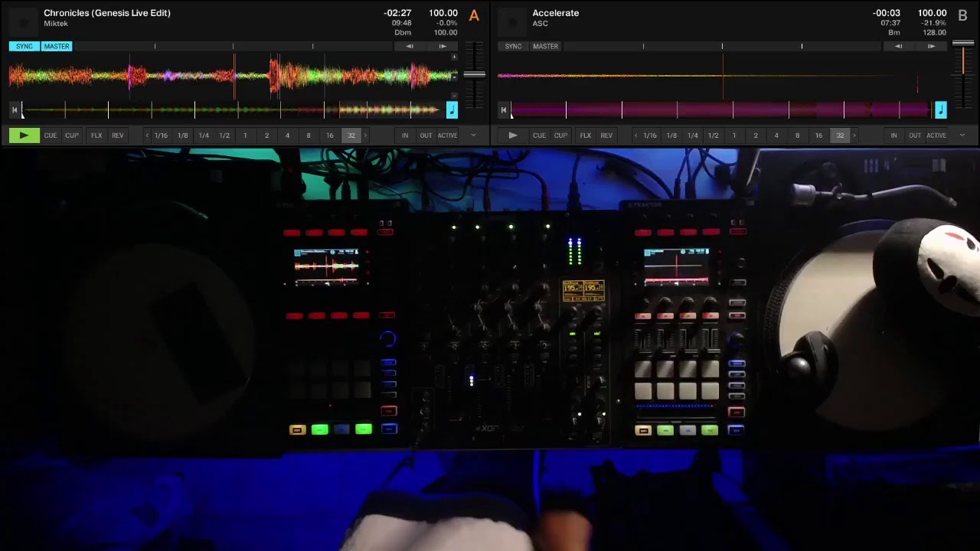Decrease loop size arrow on deck B
This screenshot has width=980, height=551.
pyautogui.click(x=635, y=135)
